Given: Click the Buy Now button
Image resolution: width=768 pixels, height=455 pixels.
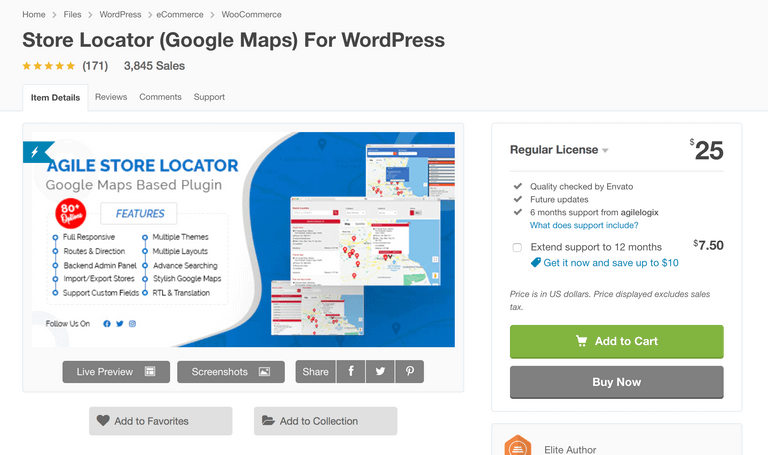Looking at the screenshot, I should click(x=616, y=382).
